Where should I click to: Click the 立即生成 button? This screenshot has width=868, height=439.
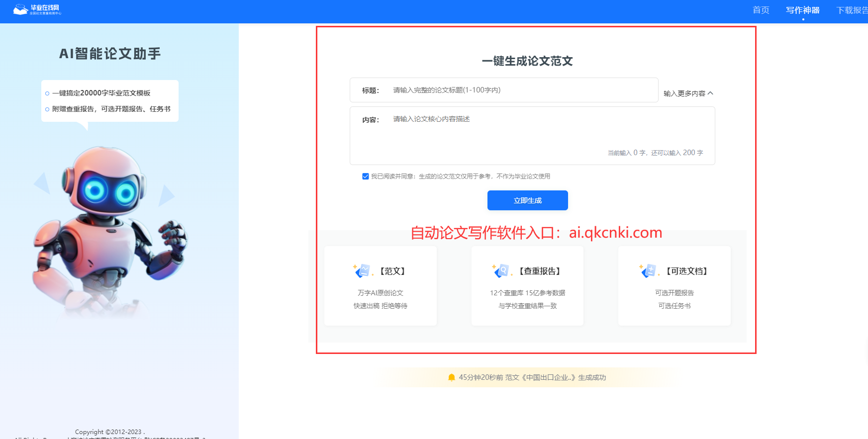tap(528, 200)
